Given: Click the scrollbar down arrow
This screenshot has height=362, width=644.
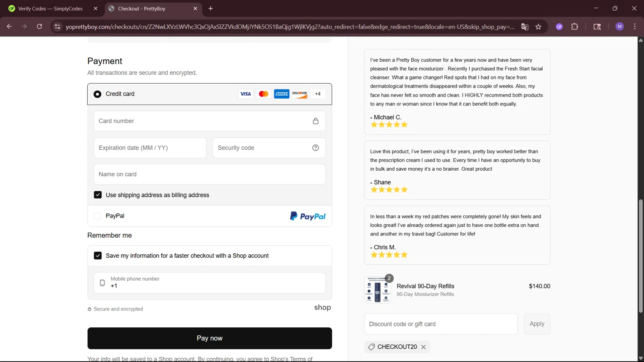Looking at the screenshot, I should point(641,359).
